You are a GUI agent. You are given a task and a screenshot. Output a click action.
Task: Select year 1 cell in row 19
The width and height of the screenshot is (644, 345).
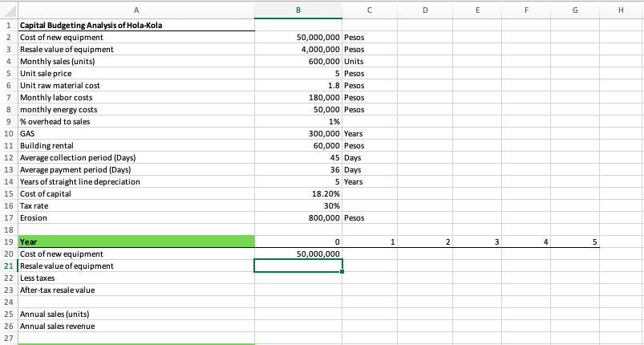coord(370,242)
